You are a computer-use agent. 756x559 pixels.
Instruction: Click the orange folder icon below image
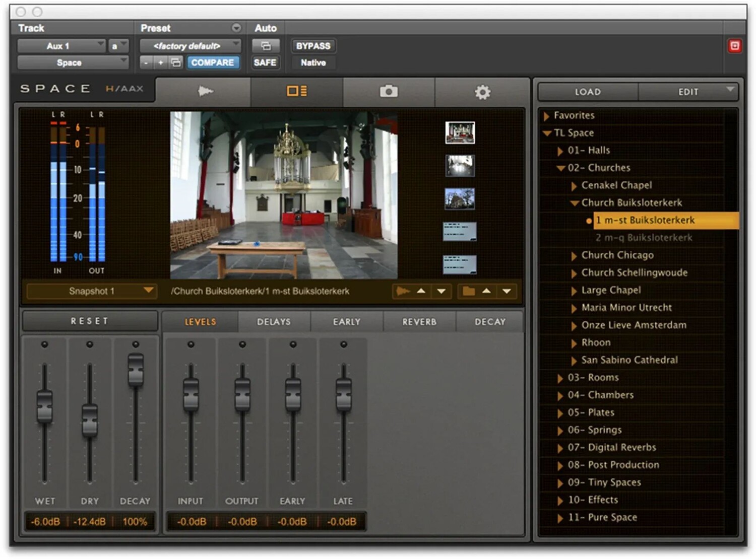click(468, 291)
